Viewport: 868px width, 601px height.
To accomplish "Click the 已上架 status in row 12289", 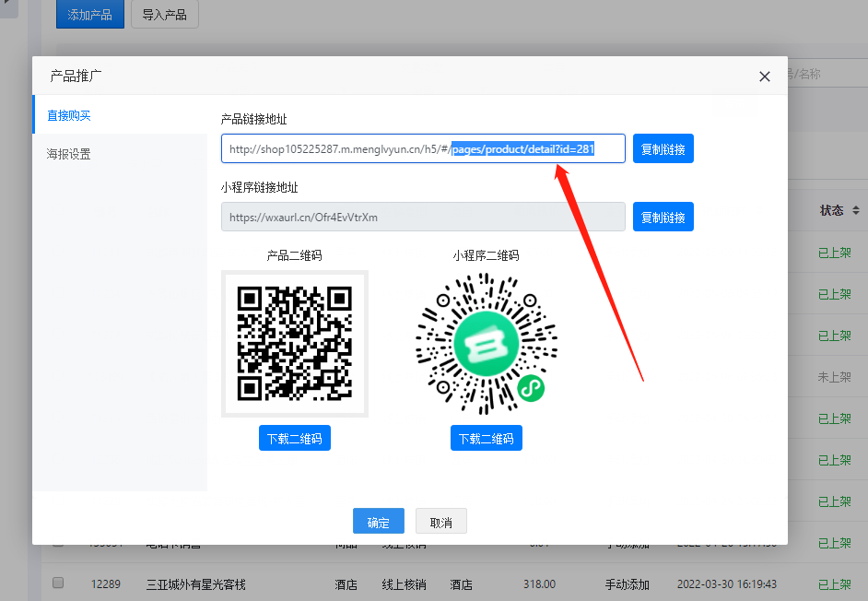I will 834,584.
